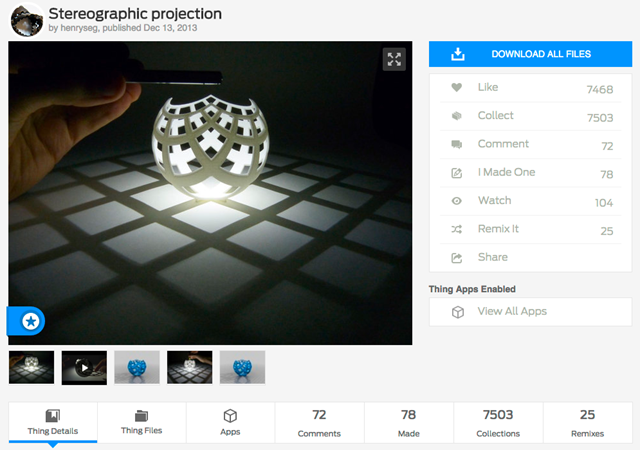
Task: Switch to the Thing Details tab
Action: (53, 422)
